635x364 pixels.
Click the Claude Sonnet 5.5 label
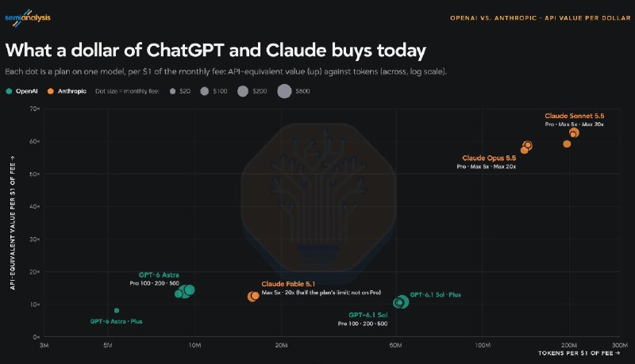click(x=574, y=116)
